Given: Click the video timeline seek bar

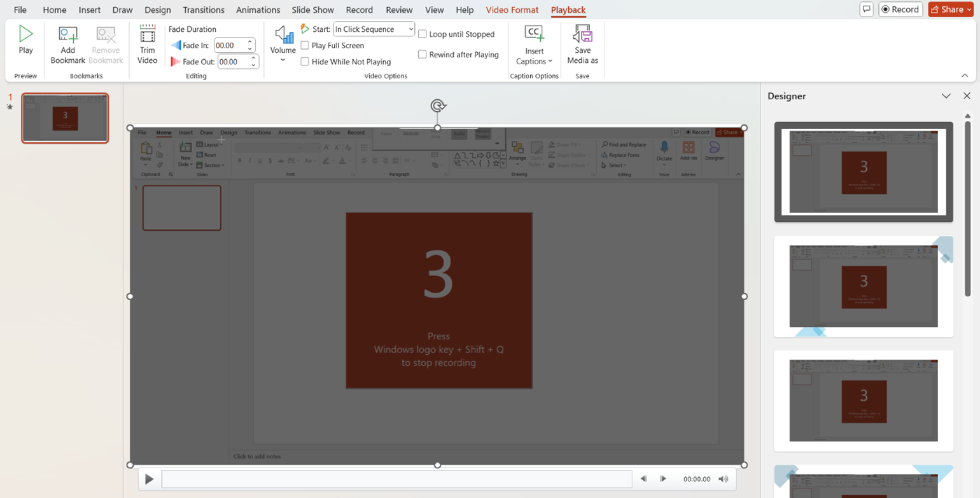Looking at the screenshot, I should 396,479.
